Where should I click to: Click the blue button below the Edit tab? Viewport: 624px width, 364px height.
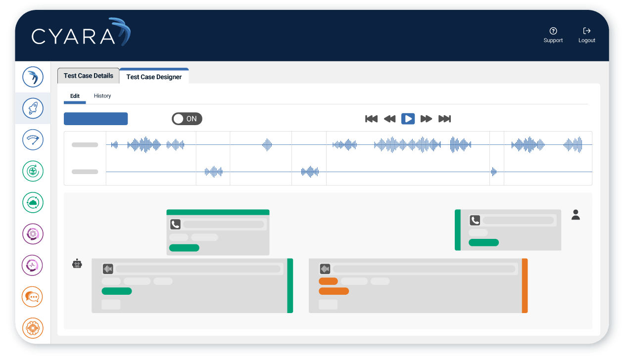[96, 119]
